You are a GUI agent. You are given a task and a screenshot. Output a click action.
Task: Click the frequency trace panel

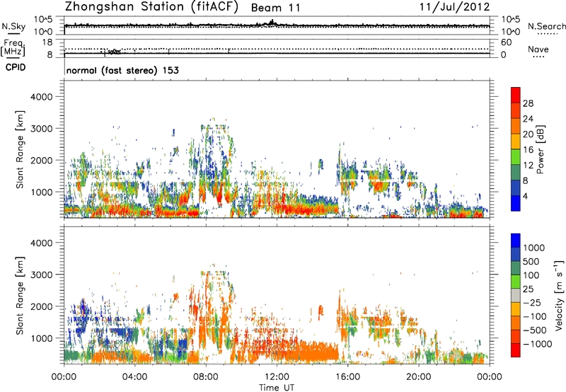tap(277, 48)
